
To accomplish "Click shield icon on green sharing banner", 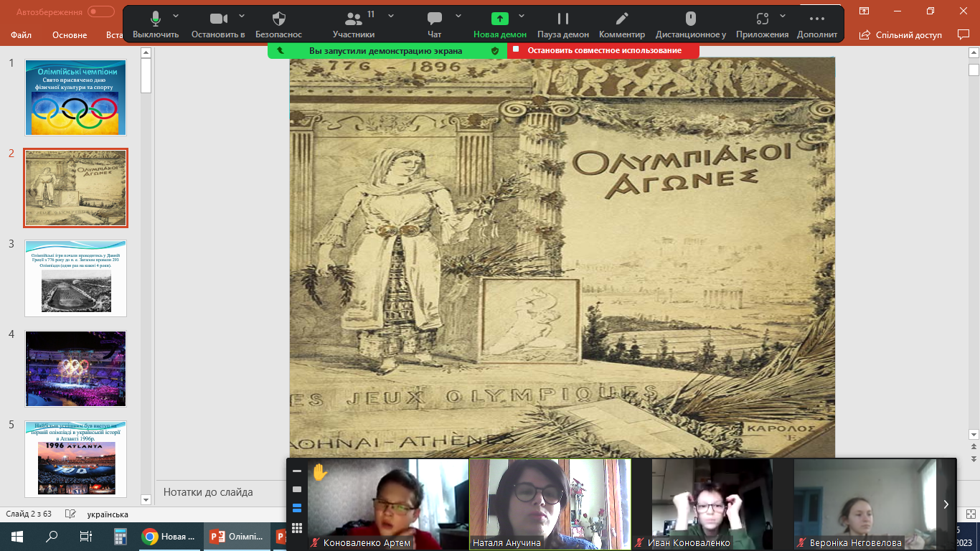I will (x=494, y=51).
